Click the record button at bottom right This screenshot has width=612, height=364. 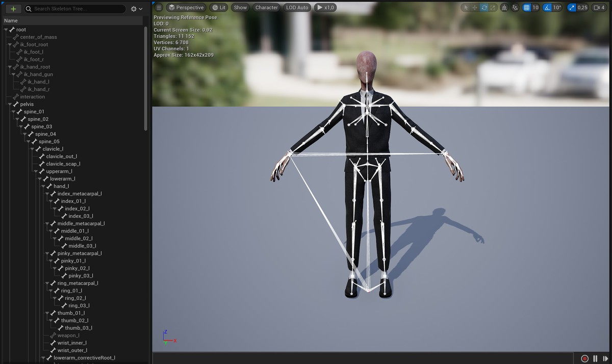(585, 358)
